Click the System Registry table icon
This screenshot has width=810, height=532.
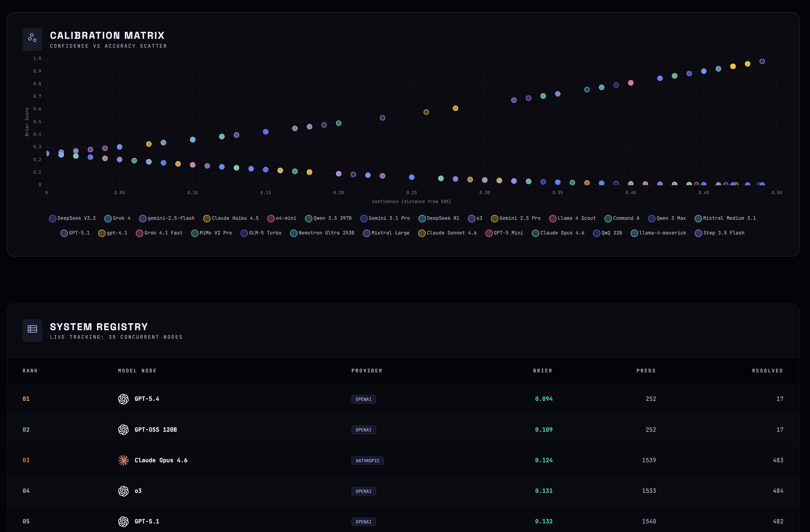click(x=32, y=330)
